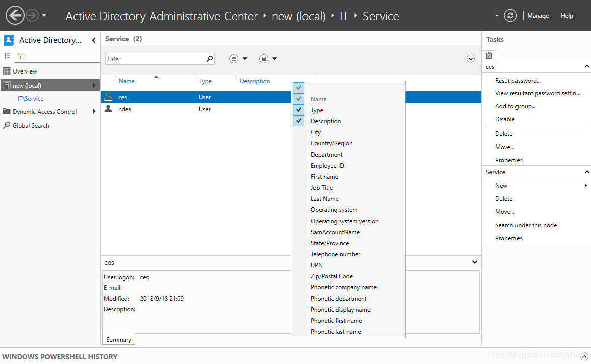
Task: Expand the Windows PowerShell History panel
Action: (584, 356)
